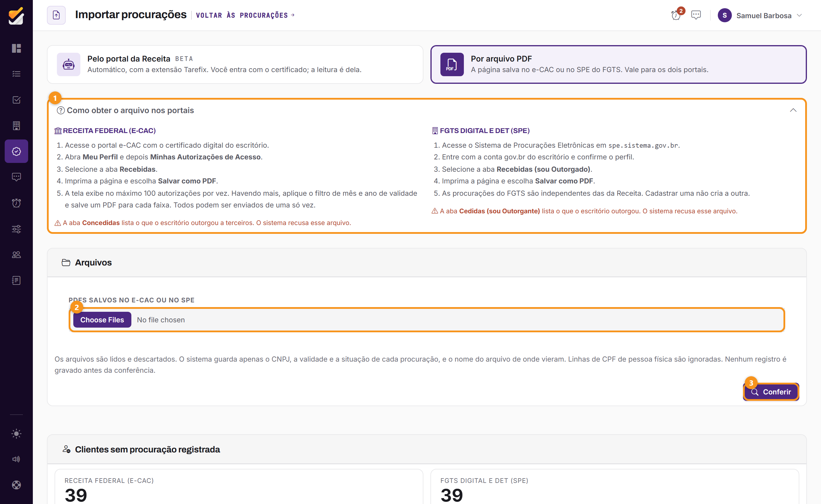The image size is (821, 504).
Task: Select the active procurações badge icon in sidebar
Action: click(16, 151)
